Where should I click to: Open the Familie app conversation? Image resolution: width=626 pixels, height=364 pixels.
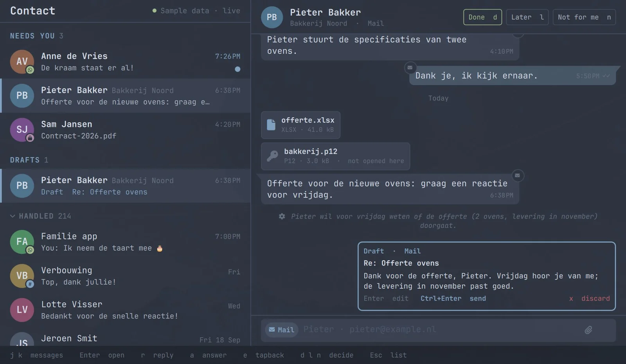[x=125, y=242]
